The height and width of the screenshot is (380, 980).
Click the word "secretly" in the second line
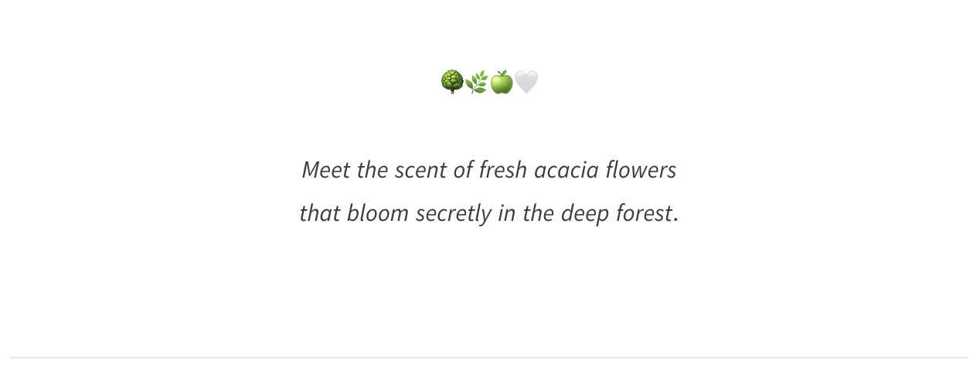453,213
